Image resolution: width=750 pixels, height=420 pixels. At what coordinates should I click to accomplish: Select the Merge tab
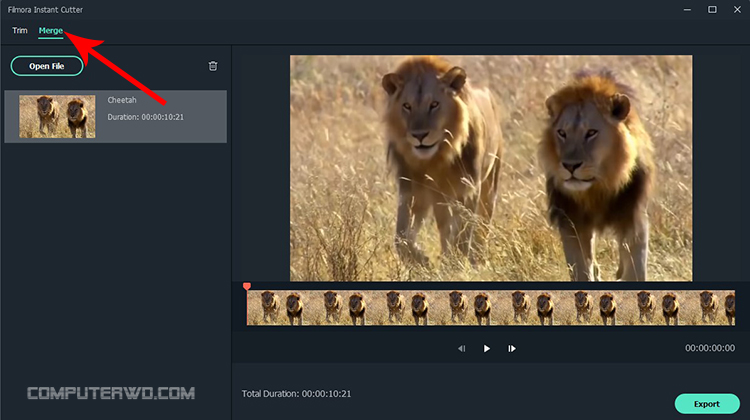[x=51, y=31]
